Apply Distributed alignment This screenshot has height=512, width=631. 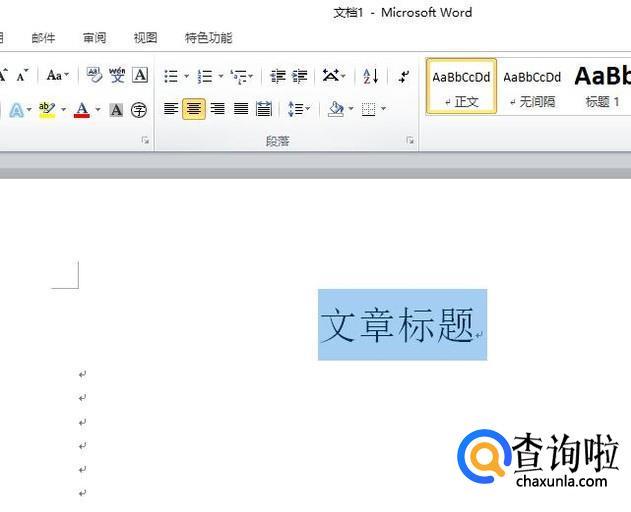pos(264,109)
